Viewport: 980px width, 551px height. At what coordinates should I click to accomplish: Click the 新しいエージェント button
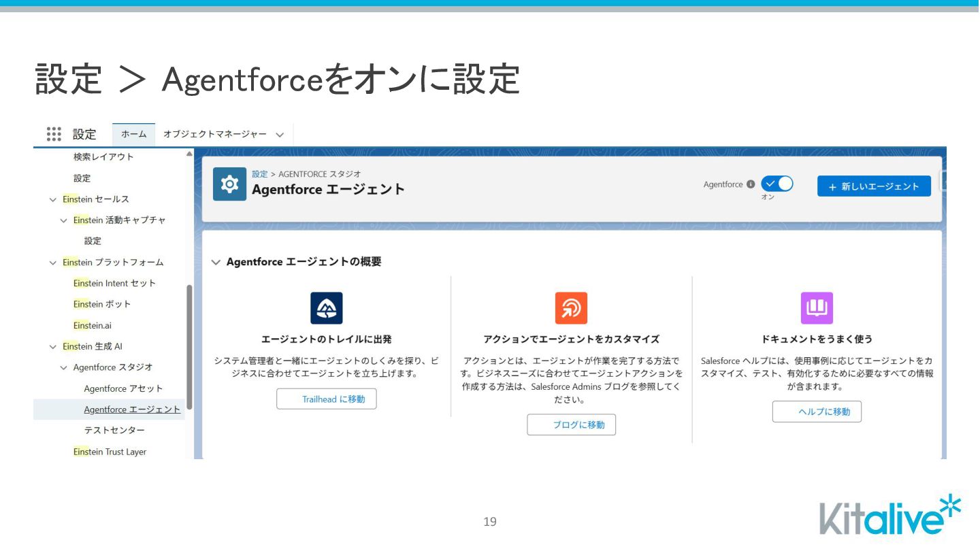[x=874, y=186]
